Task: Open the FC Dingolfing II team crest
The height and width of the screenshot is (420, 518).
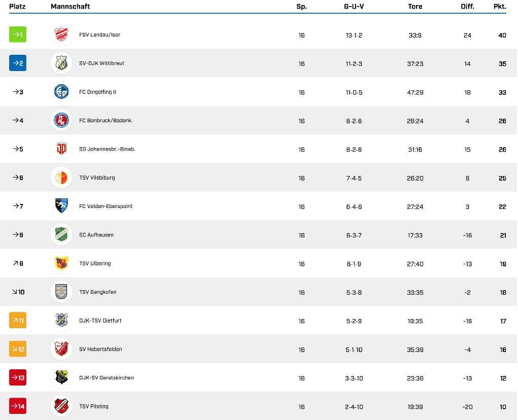Action: coord(61,92)
